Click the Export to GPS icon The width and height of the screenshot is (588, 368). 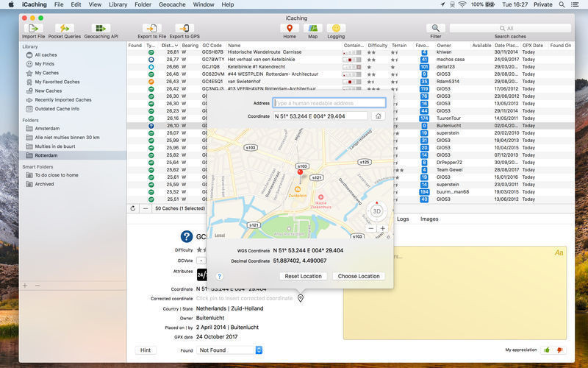[x=184, y=29]
